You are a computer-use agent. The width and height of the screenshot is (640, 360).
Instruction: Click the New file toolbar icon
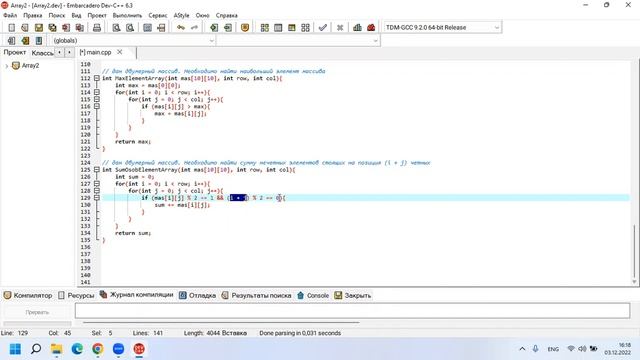tap(11, 28)
